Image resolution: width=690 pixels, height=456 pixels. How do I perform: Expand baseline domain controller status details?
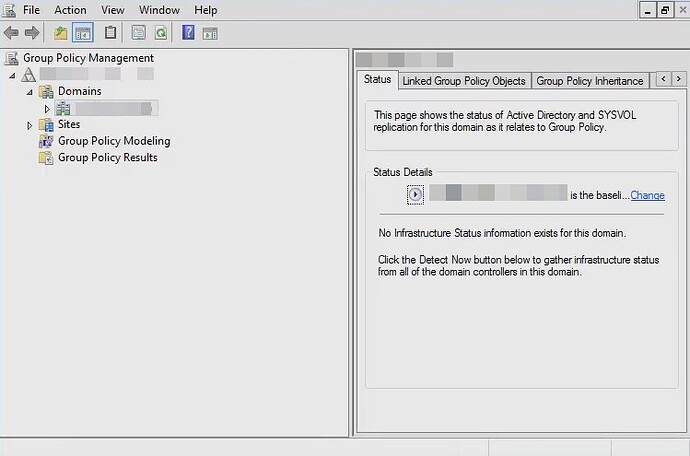(415, 195)
